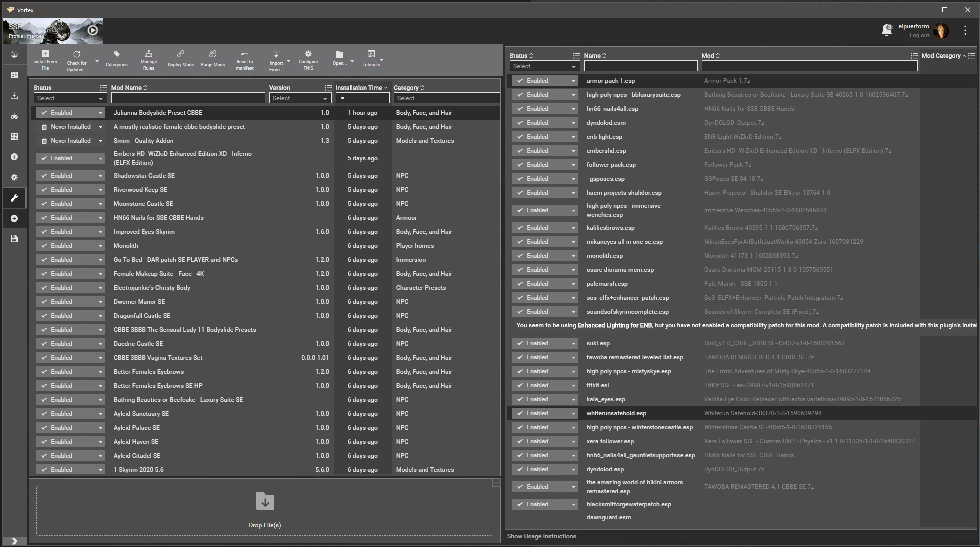Sort mods by Installation Time column header
The height and width of the screenshot is (547, 980).
pyautogui.click(x=361, y=88)
